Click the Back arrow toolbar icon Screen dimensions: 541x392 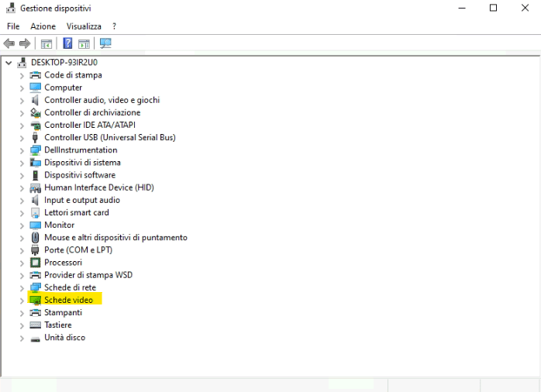tap(9, 43)
